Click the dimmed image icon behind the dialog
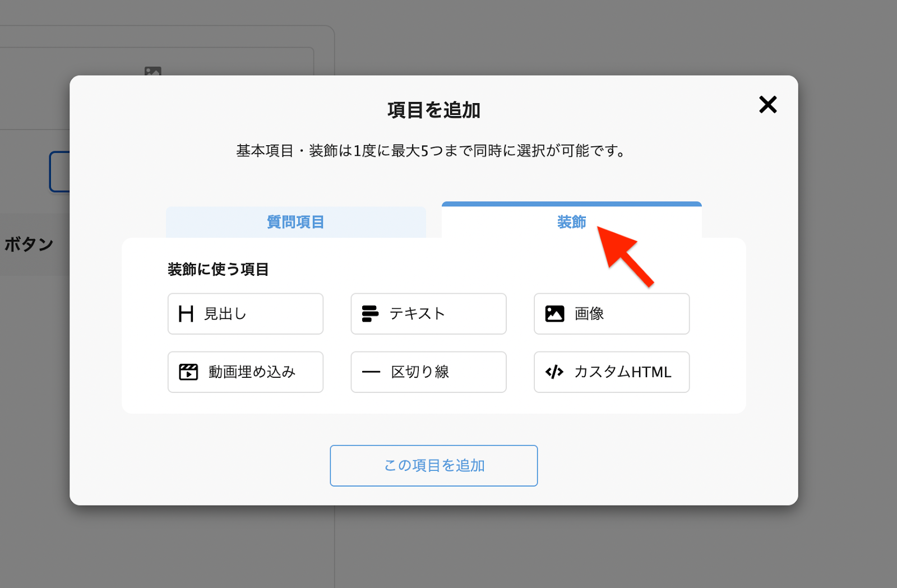Screen dimensions: 897x588 (152, 71)
